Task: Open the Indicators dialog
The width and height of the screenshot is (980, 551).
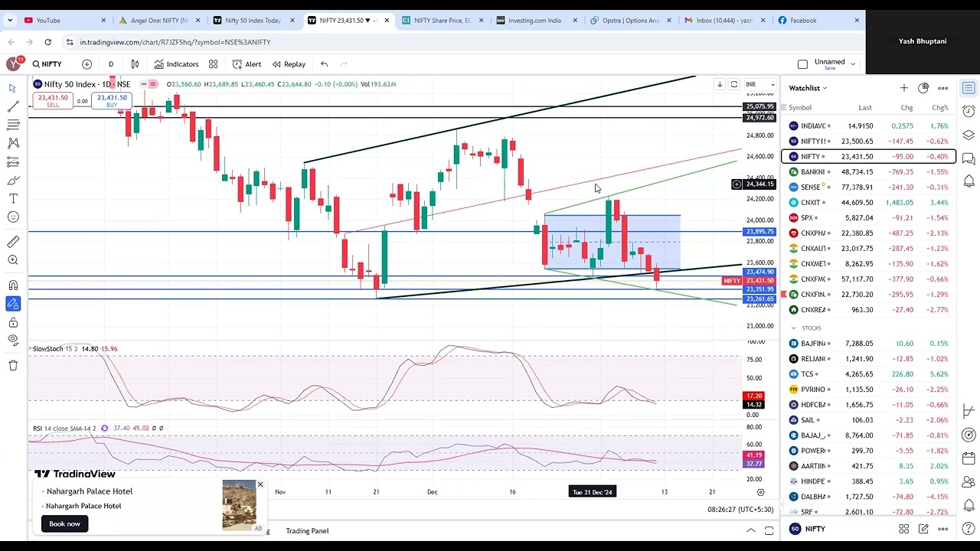Action: pyautogui.click(x=176, y=64)
